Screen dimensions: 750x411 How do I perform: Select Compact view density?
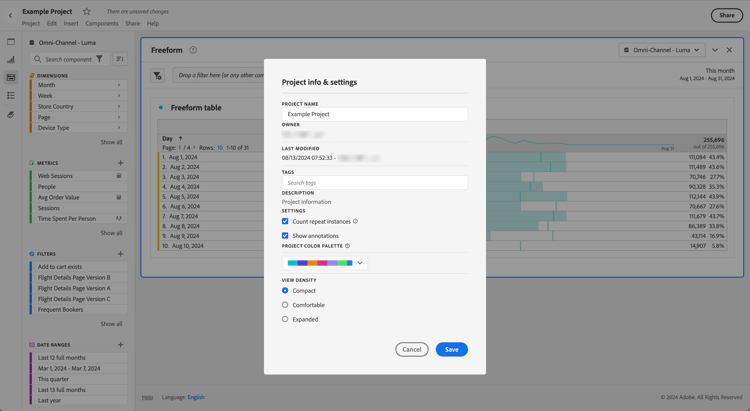coord(285,290)
